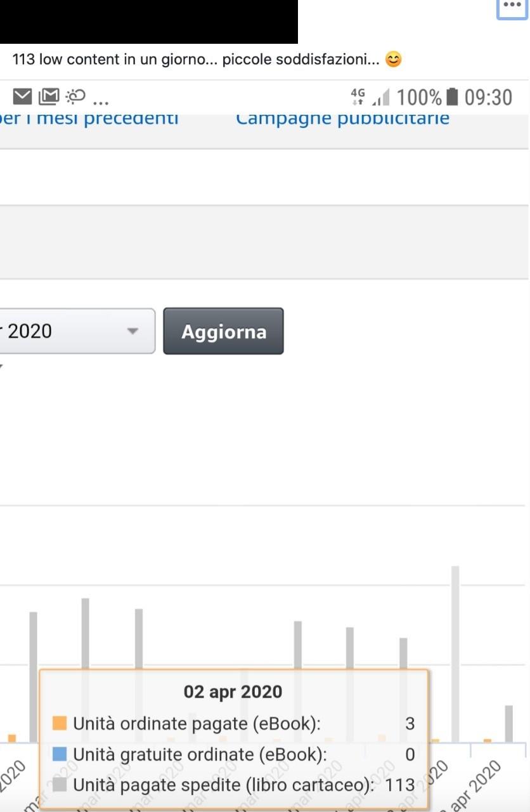This screenshot has width=530, height=812.
Task: Tap the Gmail notification icon
Action: [x=49, y=96]
